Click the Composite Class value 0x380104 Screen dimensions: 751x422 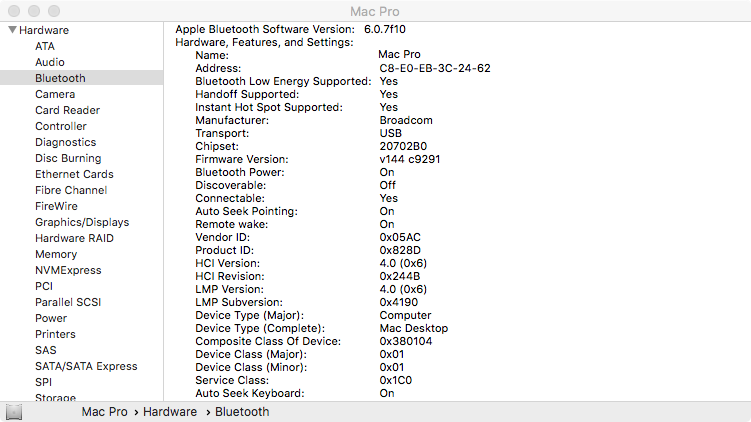click(406, 341)
